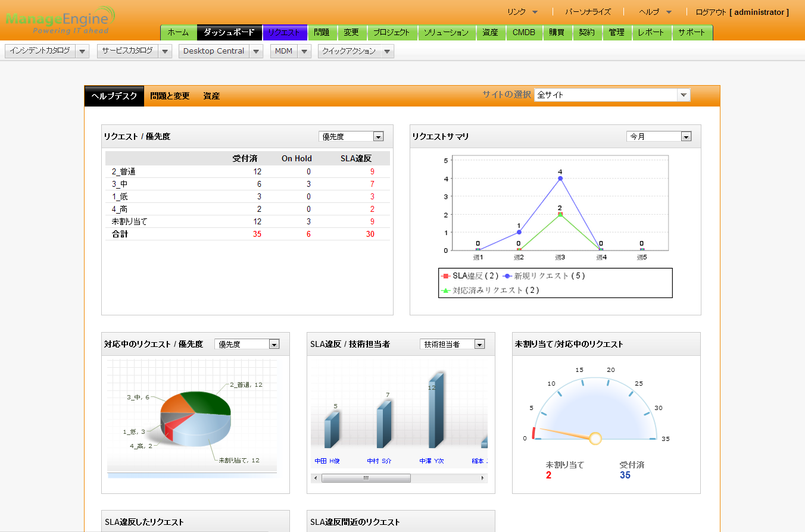Switch to the 管理 tab
This screenshot has width=805, height=532.
(617, 33)
